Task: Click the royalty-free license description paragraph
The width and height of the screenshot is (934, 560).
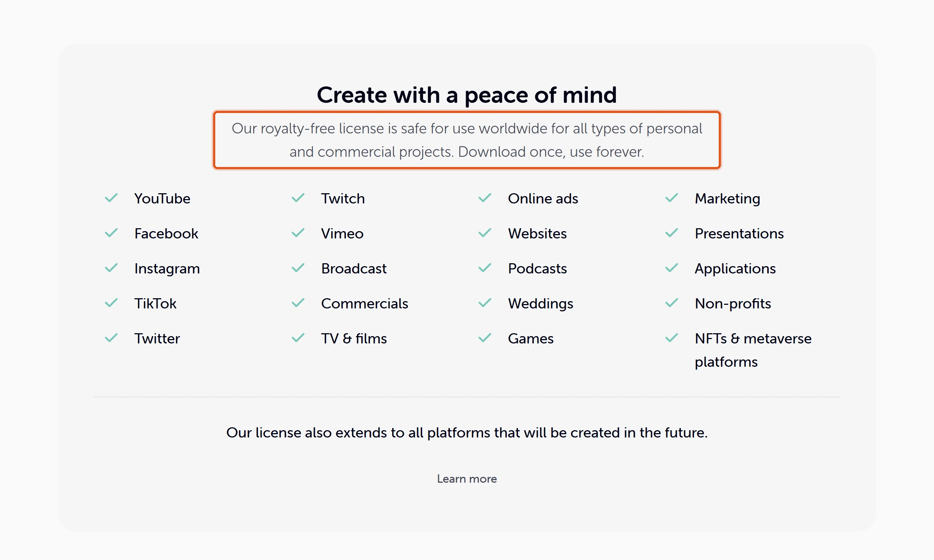Action: (x=467, y=140)
